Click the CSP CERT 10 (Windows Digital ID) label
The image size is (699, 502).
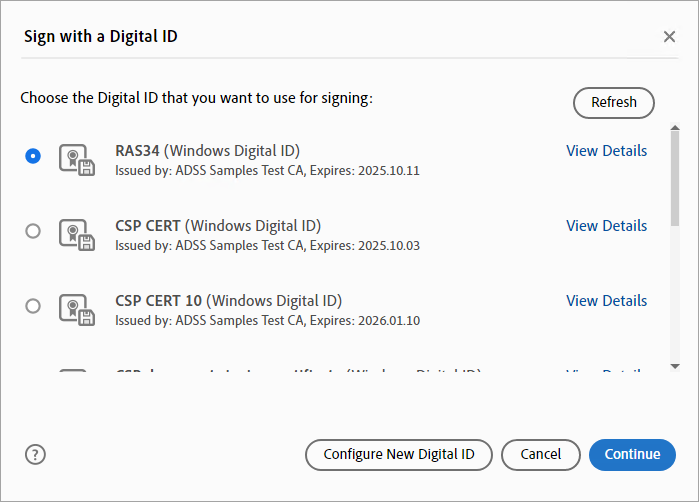(x=228, y=301)
